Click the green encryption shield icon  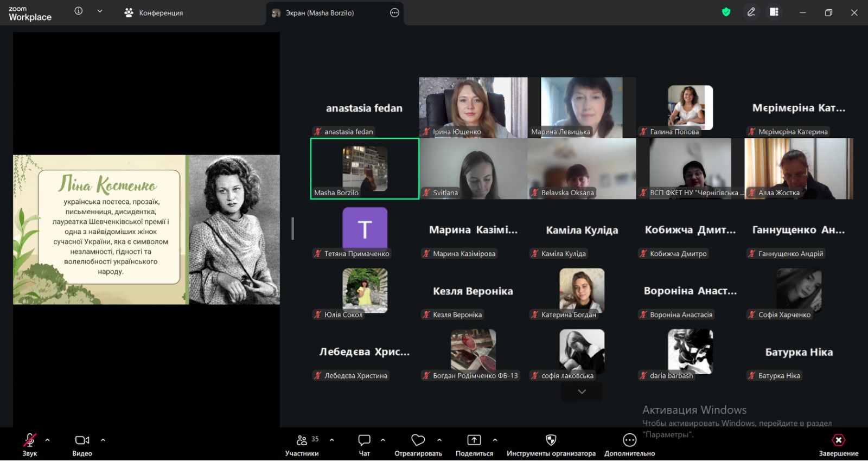[726, 12]
